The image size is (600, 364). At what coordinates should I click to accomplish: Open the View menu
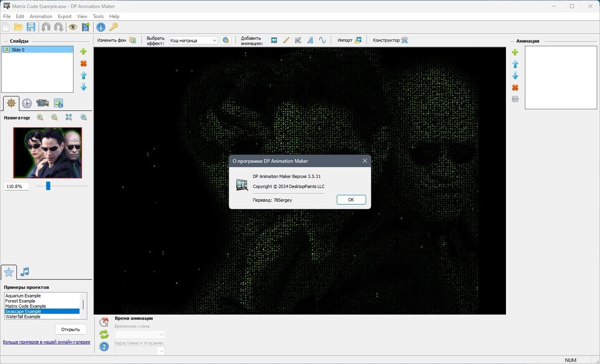click(82, 16)
